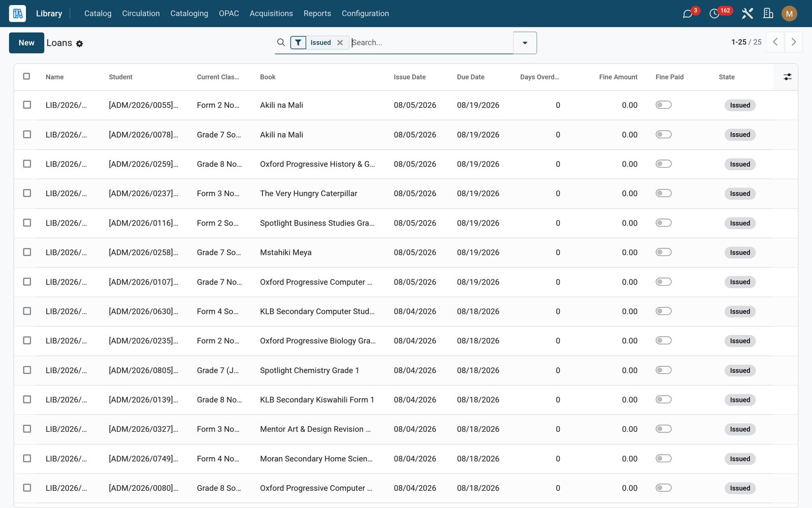This screenshot has height=508, width=812.
Task: Toggle the search options dropdown arrow
Action: point(525,43)
